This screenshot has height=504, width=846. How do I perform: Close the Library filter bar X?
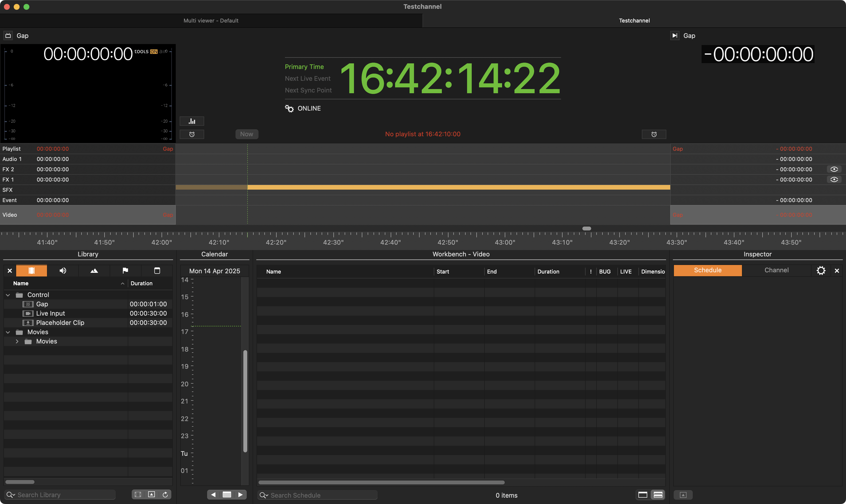click(x=10, y=271)
